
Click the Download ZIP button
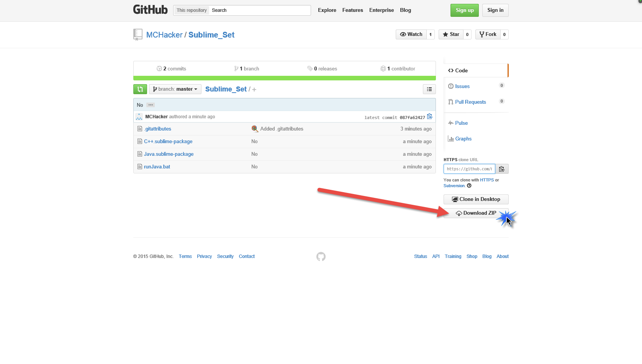pos(476,213)
